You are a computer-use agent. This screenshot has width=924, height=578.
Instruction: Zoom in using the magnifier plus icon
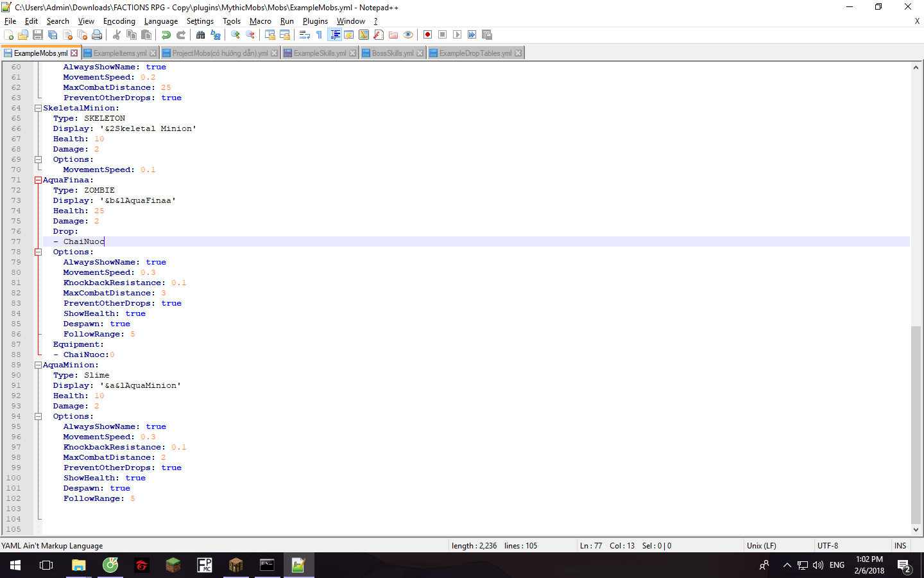(235, 35)
